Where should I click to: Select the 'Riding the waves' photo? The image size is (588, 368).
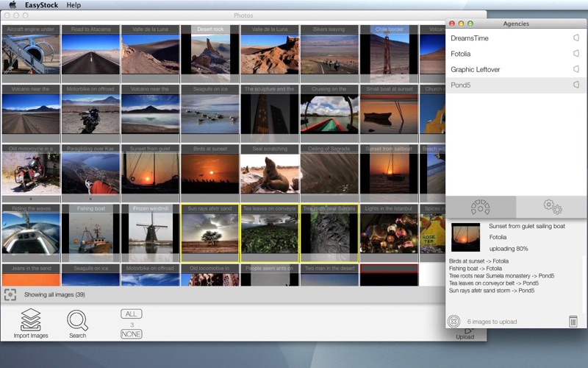(x=31, y=233)
